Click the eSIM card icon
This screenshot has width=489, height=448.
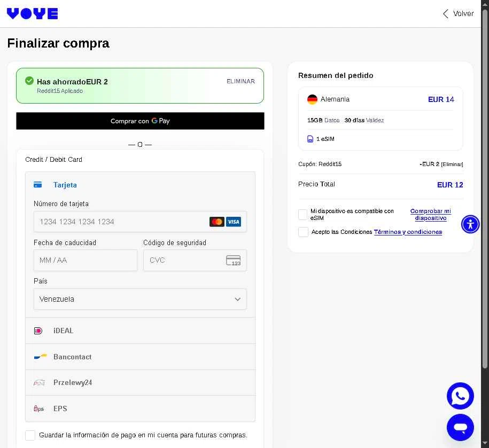point(310,139)
